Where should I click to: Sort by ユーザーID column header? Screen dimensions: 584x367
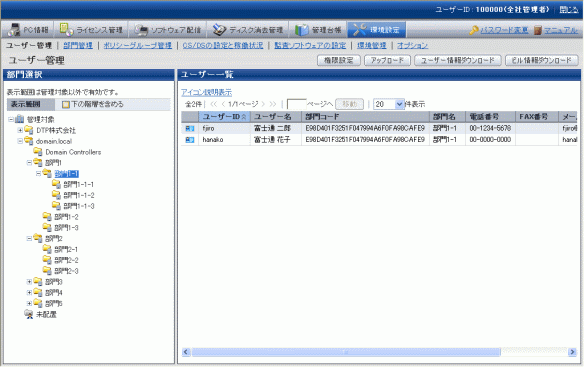click(224, 117)
